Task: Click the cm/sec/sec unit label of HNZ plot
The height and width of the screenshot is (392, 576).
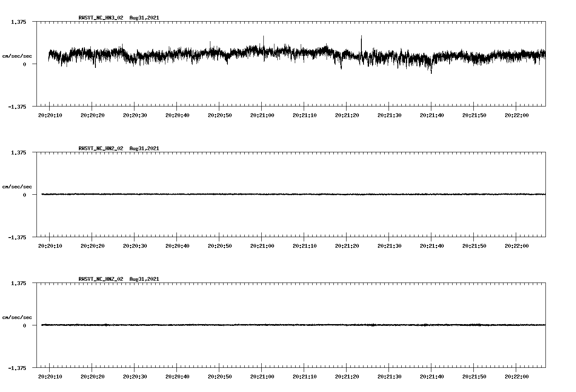Action: click(17, 317)
